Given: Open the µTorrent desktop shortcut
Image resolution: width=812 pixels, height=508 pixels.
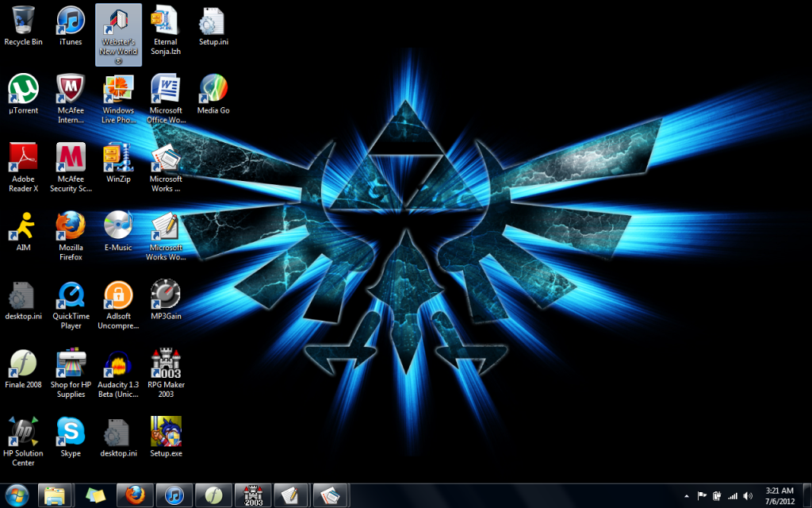Looking at the screenshot, I should 23,94.
